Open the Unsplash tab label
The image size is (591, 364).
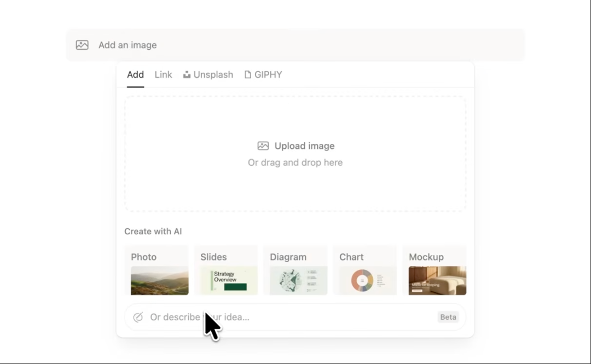213,75
